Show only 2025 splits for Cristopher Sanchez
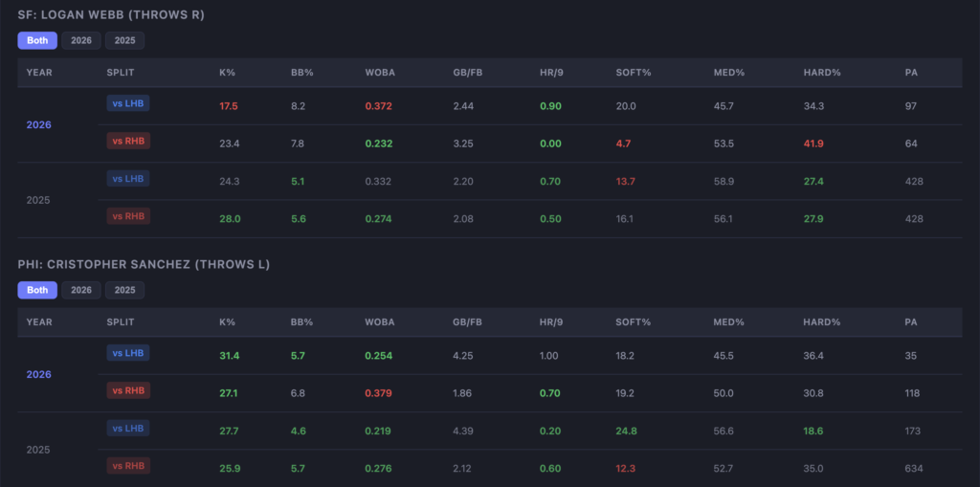The width and height of the screenshot is (980, 487). pyautogui.click(x=125, y=290)
